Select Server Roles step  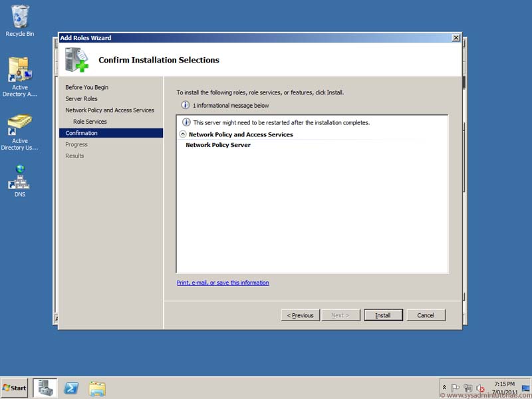tap(81, 98)
